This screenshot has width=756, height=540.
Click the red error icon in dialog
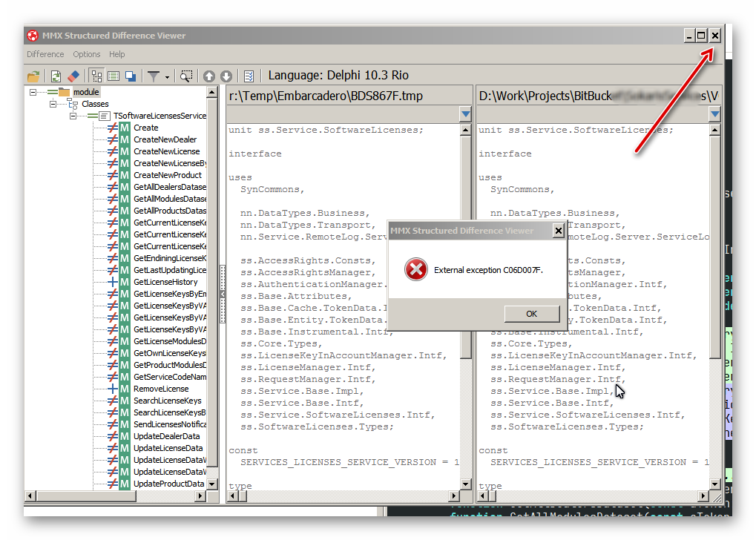(x=416, y=269)
